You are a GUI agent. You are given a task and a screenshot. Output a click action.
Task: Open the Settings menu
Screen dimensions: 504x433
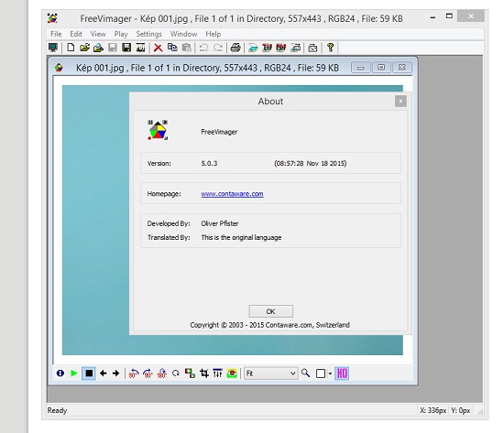[x=148, y=34]
